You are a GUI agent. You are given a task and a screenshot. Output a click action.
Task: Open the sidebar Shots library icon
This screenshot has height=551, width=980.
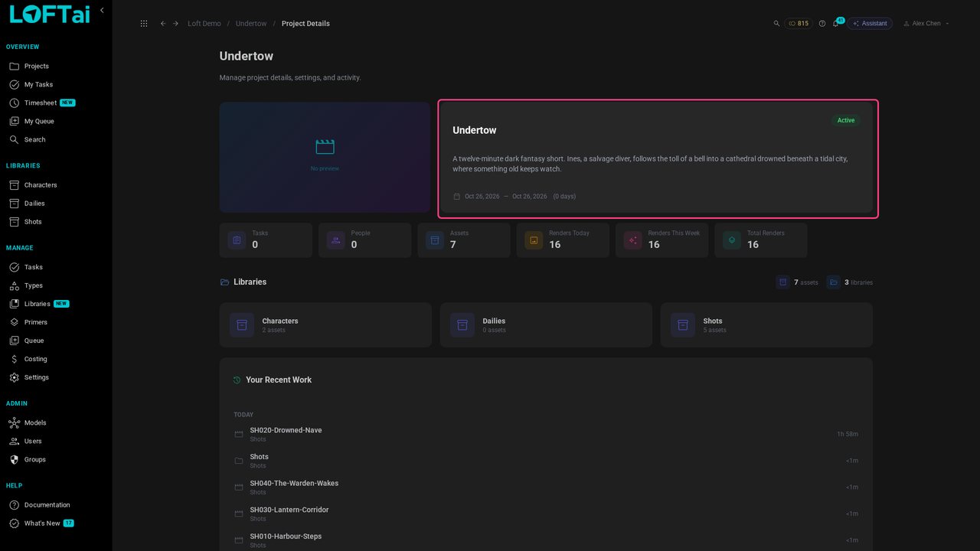[14, 222]
